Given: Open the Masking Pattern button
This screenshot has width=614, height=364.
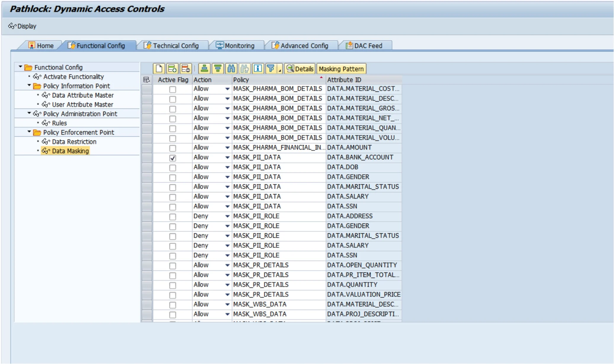Looking at the screenshot, I should coord(341,69).
